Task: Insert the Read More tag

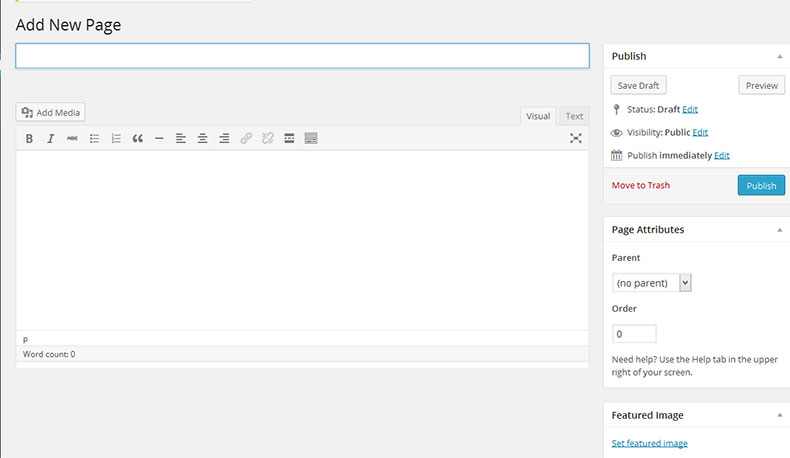Action: tap(289, 139)
